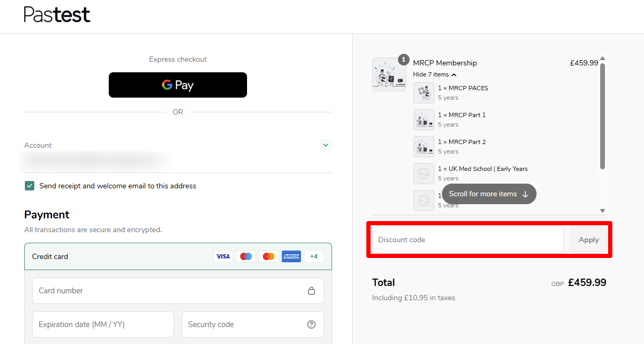Click the MRCP Part 2 item thumbnail

tap(424, 147)
